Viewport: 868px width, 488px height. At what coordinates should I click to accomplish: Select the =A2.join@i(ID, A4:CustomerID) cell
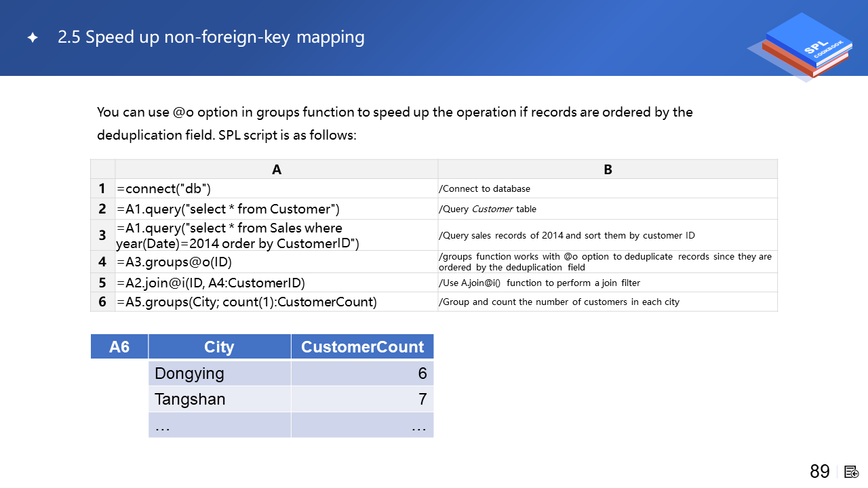point(276,283)
